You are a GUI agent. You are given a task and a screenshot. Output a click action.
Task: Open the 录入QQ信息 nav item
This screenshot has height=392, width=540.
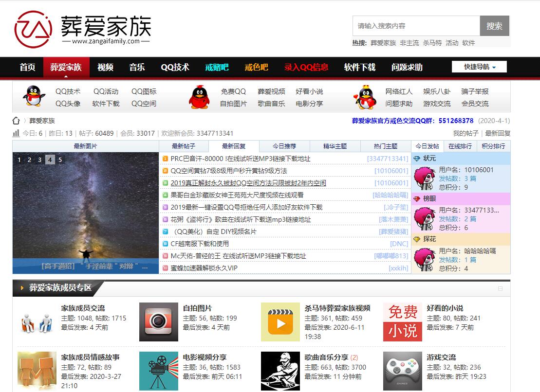coord(306,67)
